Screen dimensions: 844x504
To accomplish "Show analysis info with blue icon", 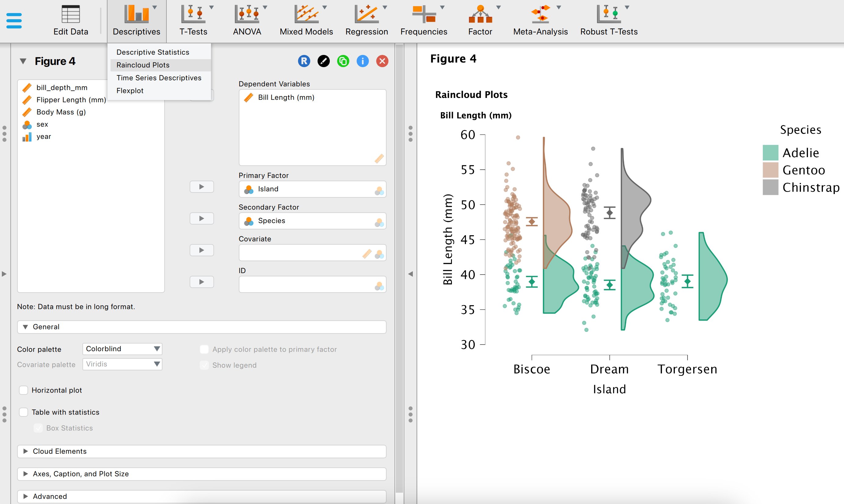I will (x=362, y=61).
